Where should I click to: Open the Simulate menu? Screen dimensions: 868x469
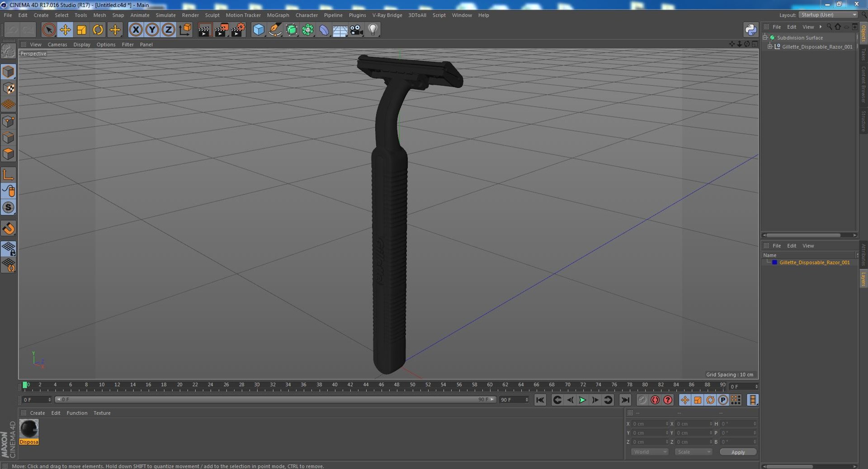click(165, 15)
